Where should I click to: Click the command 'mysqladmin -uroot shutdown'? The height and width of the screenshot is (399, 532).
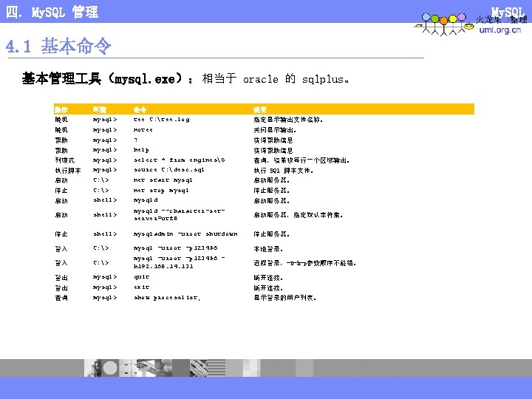185,233
